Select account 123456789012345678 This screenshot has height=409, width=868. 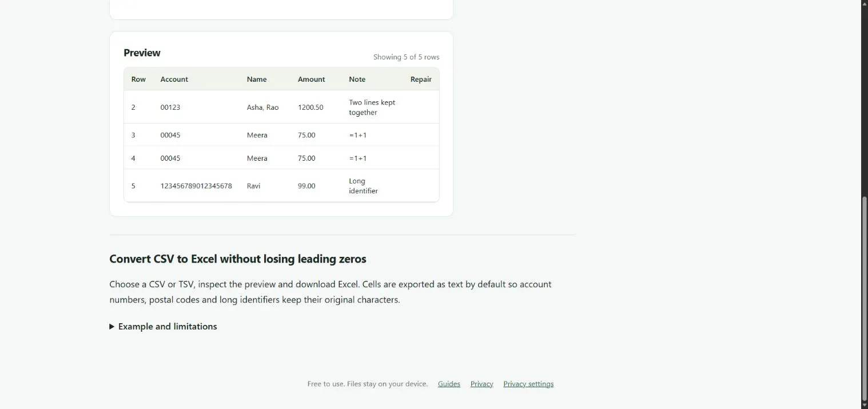pos(196,186)
